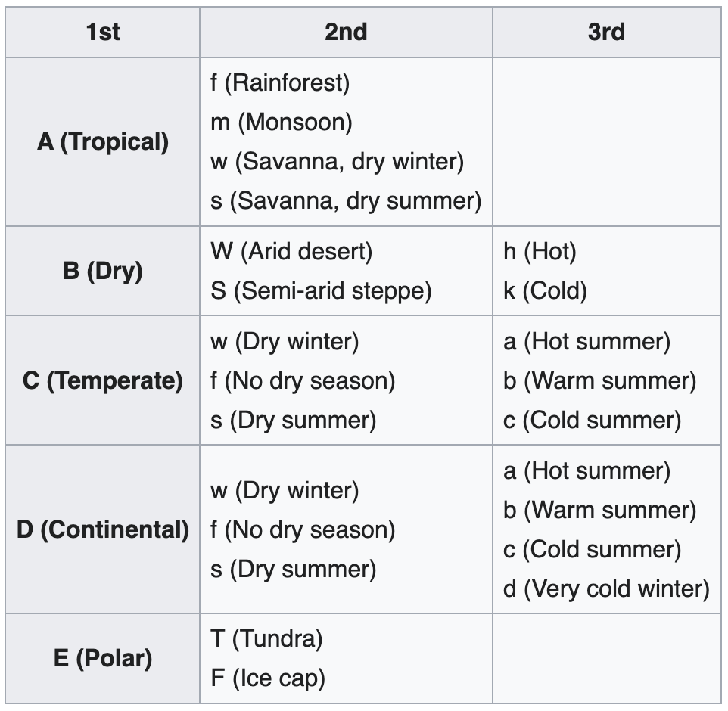Select 's (Savanna, dry summer)' text

point(346,201)
